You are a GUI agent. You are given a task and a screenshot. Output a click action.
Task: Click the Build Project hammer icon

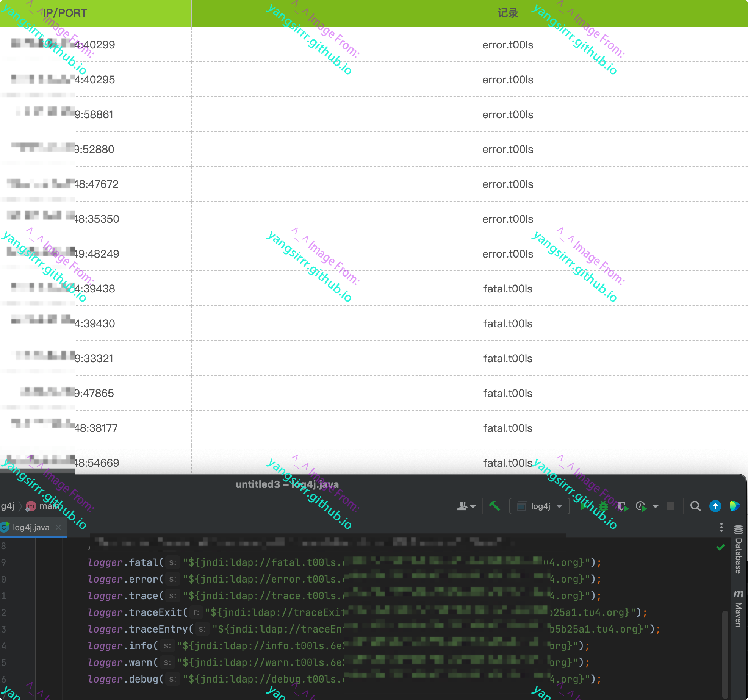coord(494,506)
